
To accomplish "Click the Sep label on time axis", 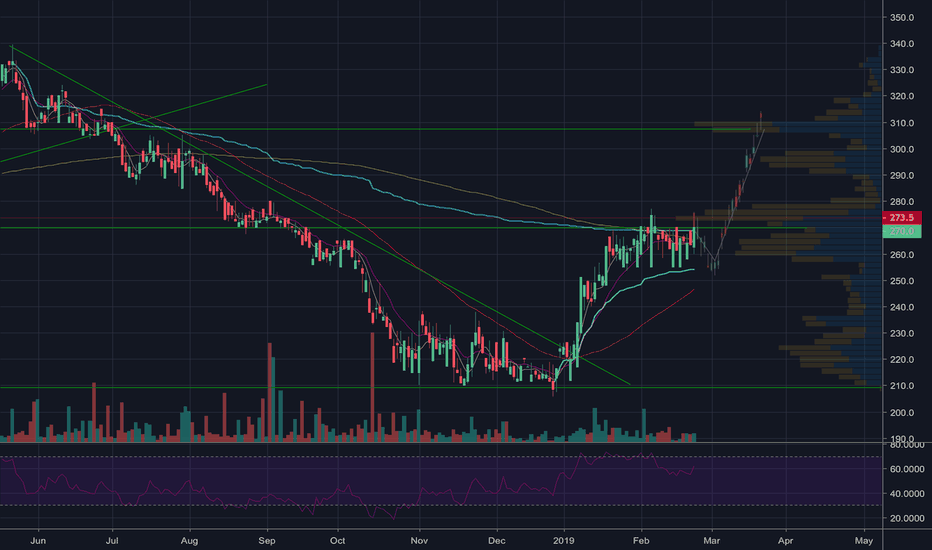I will (x=267, y=540).
